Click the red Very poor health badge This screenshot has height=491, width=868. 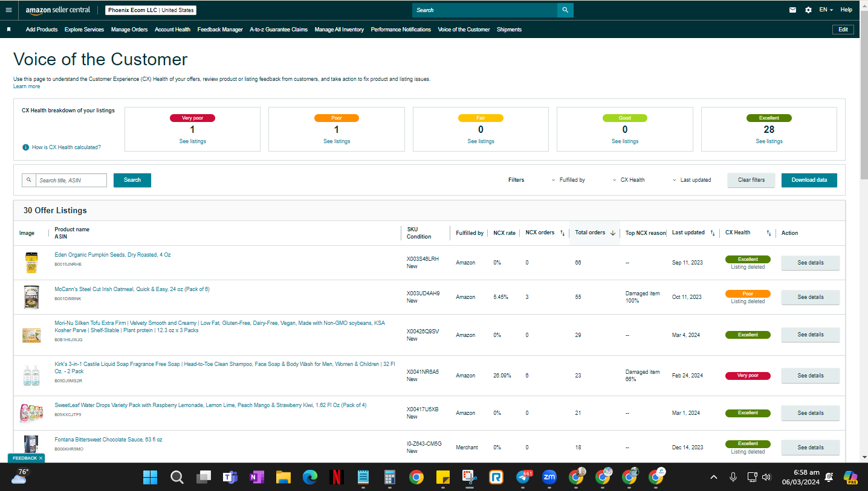[192, 118]
